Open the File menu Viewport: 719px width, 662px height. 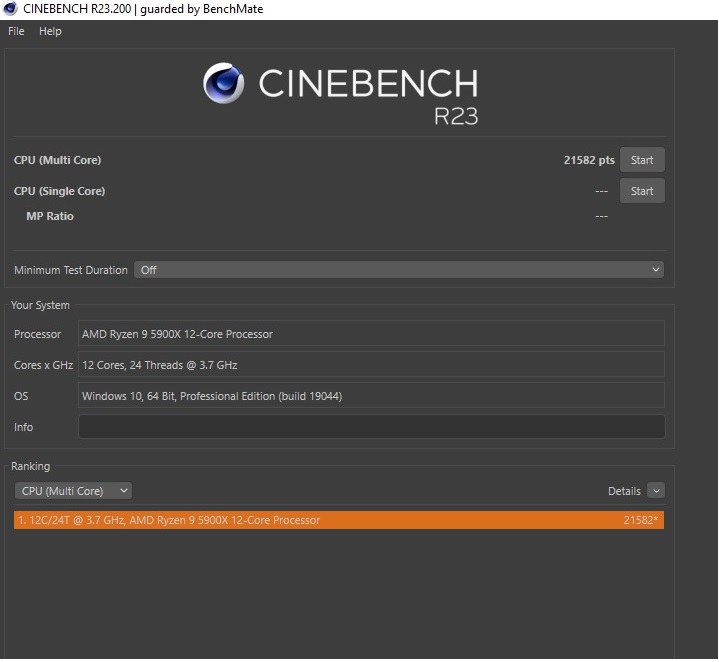(16, 31)
